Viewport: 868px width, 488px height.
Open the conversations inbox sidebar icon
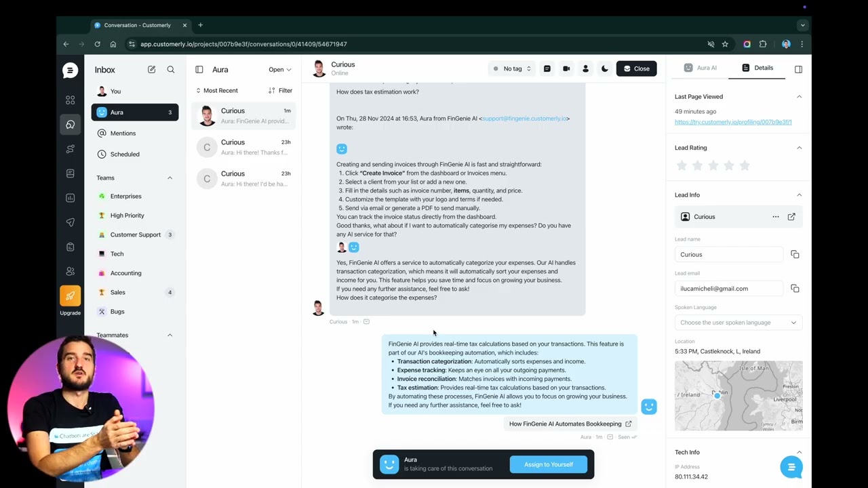coord(70,124)
